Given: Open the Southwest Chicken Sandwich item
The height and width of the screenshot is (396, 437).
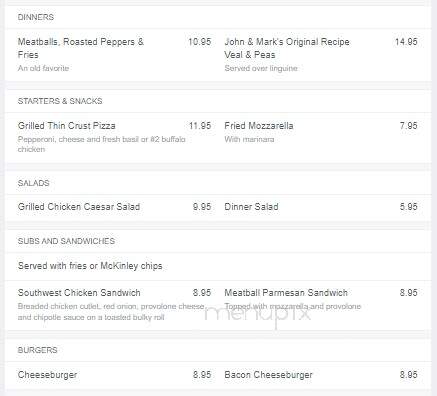Looking at the screenshot, I should point(79,293).
